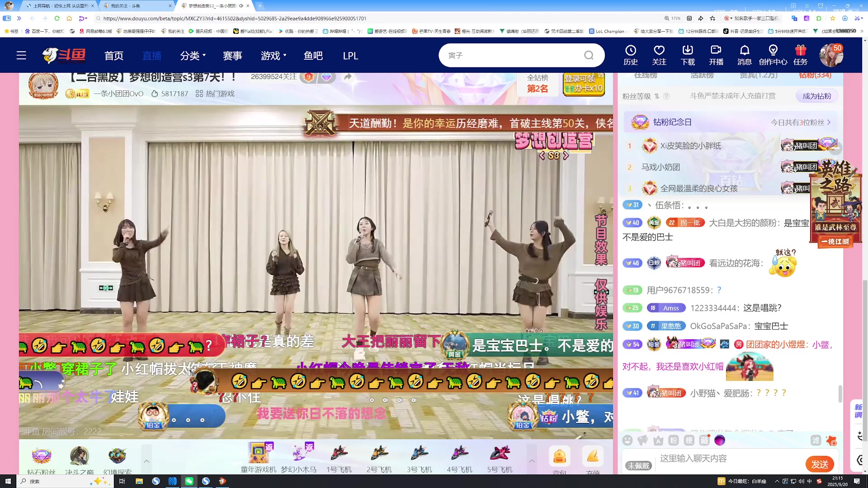Viewport: 868px width, 488px height.
Task: Select the 梦幻小木马 gift
Action: [298, 458]
